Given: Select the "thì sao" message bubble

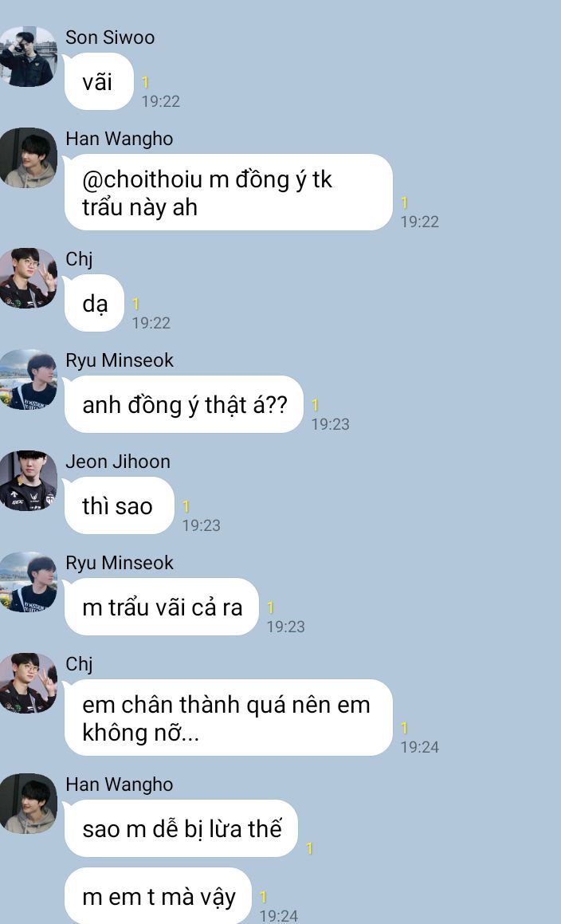Looking at the screenshot, I should pos(119,505).
